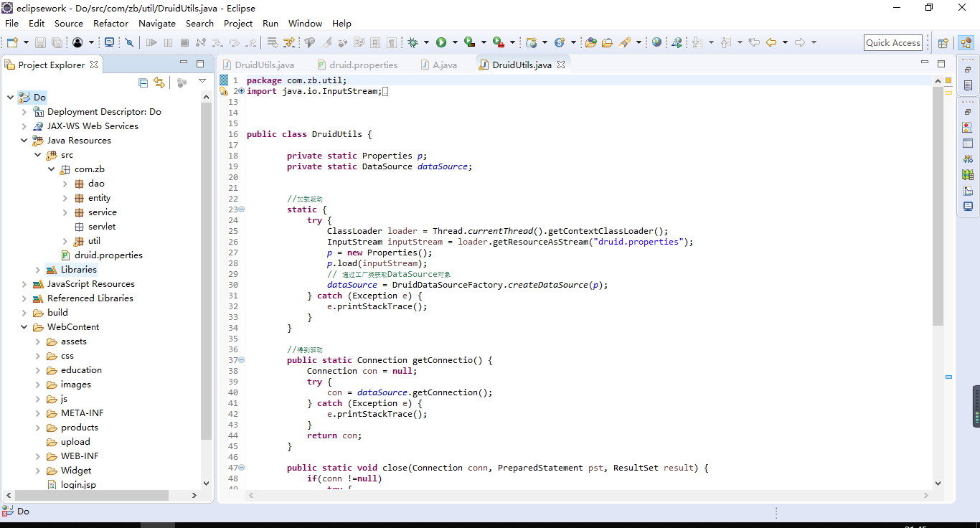
Task: Open the New file dropdown arrow
Action: tap(27, 42)
